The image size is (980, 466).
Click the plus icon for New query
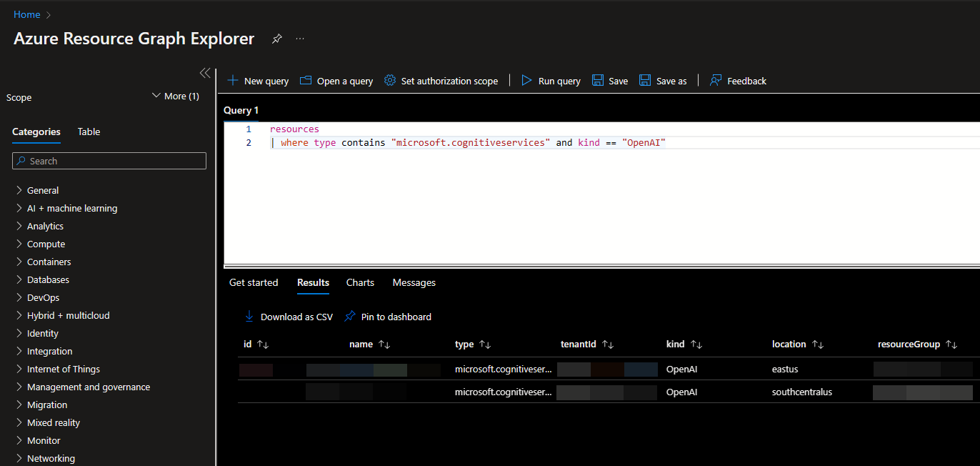[x=233, y=81]
